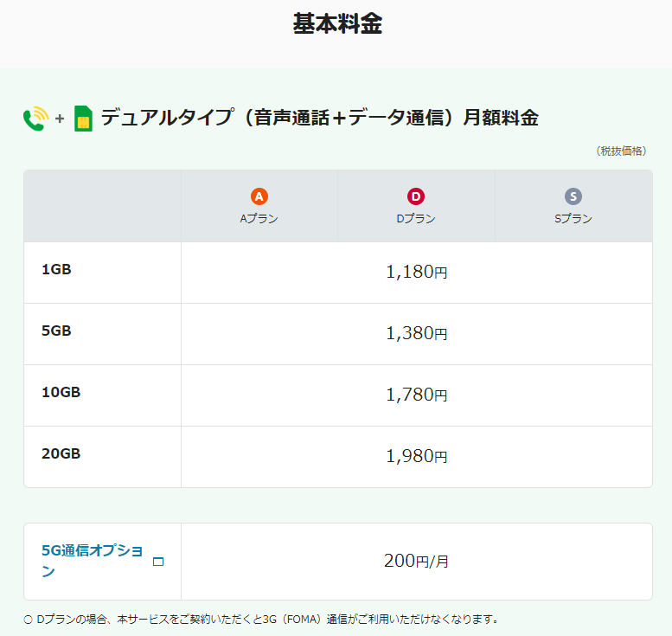Click the 1,180円 price cell
Viewport: 672px width, 636px height.
pos(417,272)
